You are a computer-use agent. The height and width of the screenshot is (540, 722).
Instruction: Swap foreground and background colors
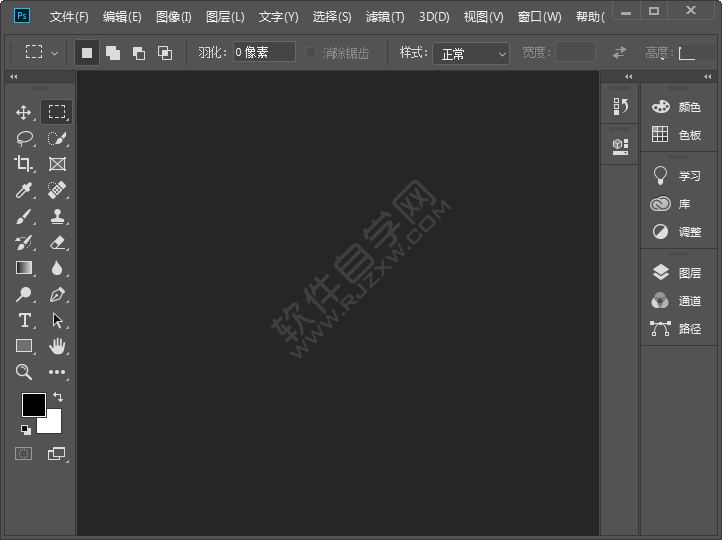click(58, 397)
